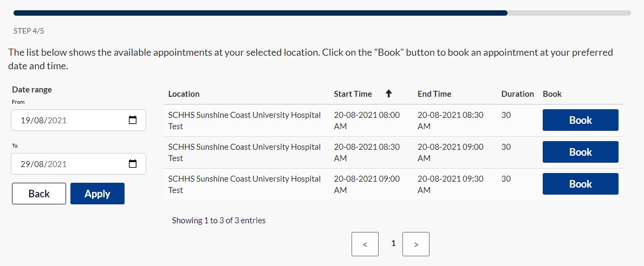Apply the selected date range
This screenshot has width=644, height=266.
tap(97, 194)
